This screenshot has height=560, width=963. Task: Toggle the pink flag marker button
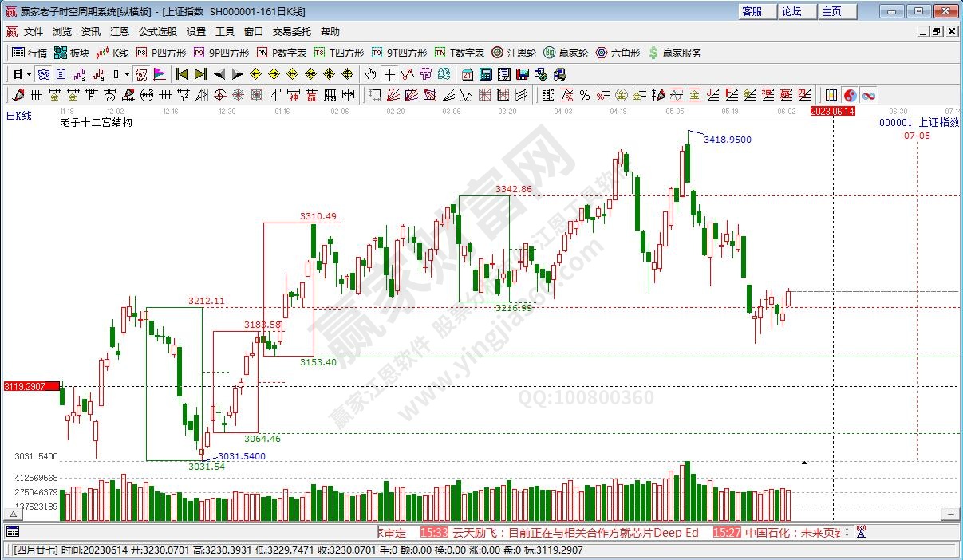point(160,74)
